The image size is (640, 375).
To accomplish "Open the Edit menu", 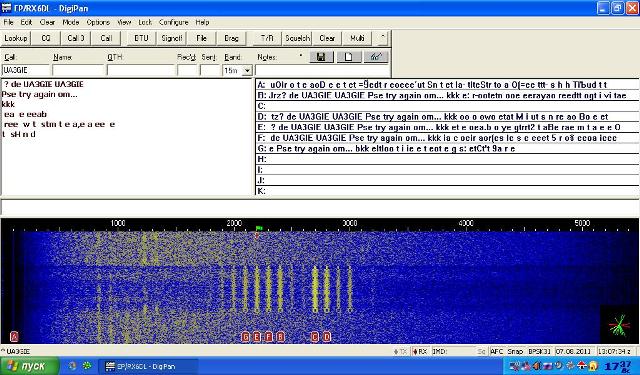I will click(26, 22).
